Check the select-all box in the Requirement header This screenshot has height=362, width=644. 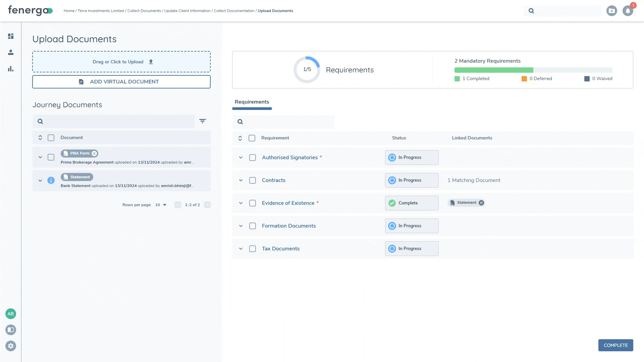(x=252, y=138)
